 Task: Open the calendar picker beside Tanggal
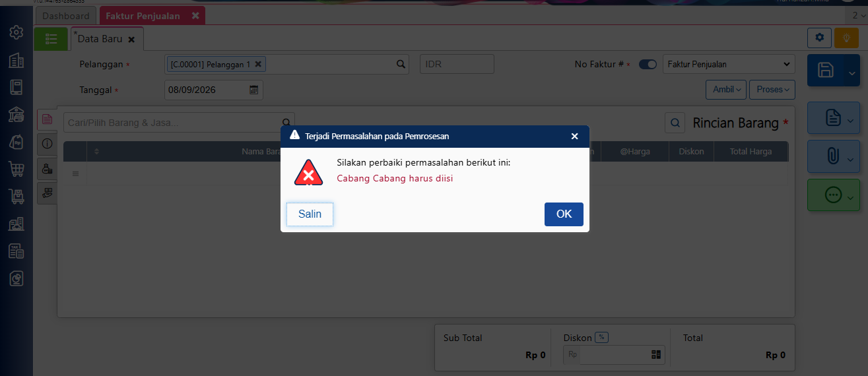[x=253, y=90]
